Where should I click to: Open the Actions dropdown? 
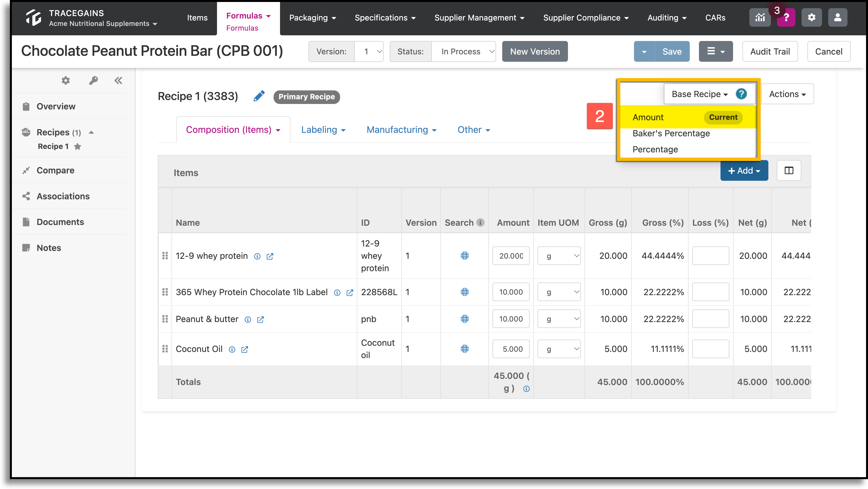coord(787,94)
